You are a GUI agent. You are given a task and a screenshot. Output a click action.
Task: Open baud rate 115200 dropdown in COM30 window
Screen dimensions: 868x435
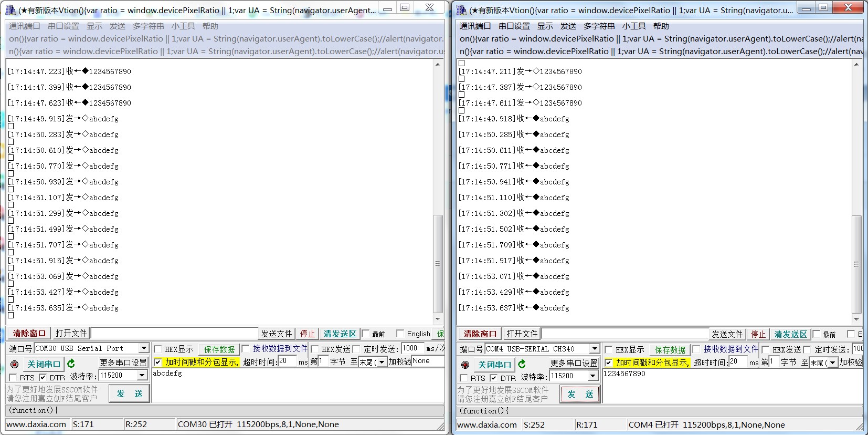142,376
